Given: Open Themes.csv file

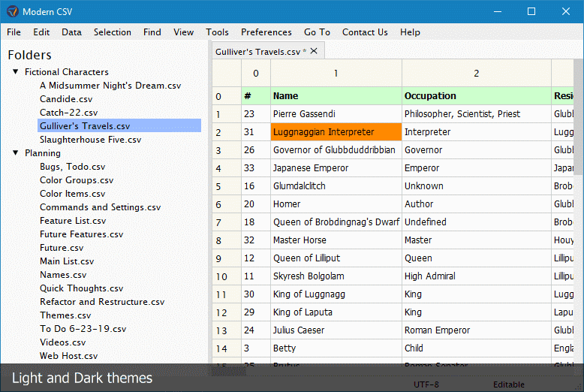Looking at the screenshot, I should [65, 315].
